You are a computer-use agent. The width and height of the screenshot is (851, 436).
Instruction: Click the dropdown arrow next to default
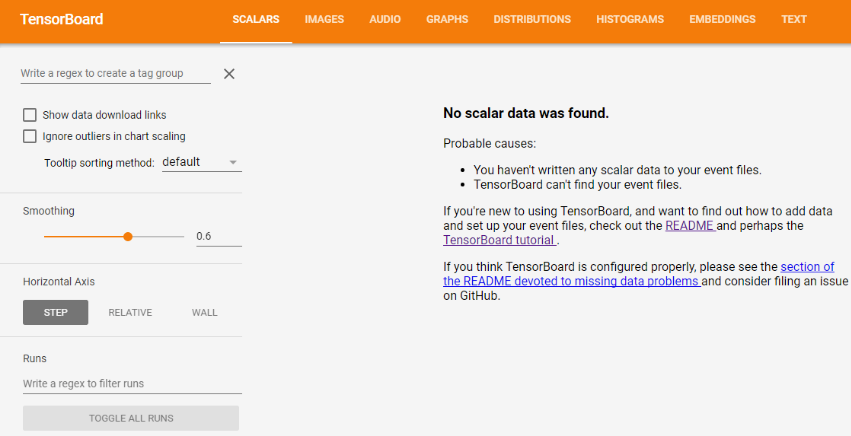(x=233, y=162)
